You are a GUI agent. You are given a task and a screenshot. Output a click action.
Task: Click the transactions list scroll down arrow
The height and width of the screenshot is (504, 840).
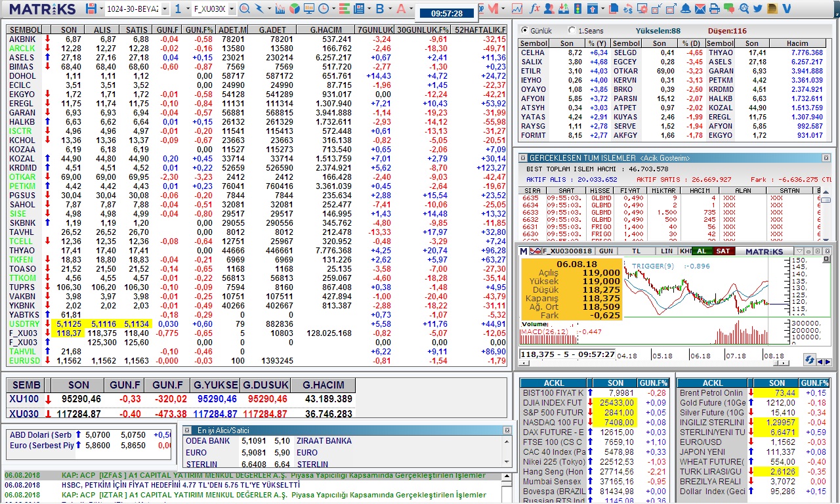point(826,240)
